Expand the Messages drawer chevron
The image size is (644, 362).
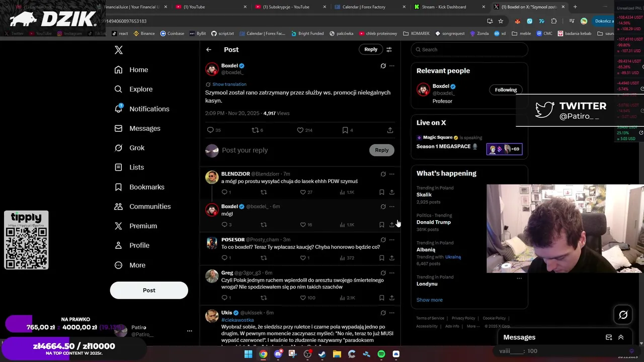pyautogui.click(x=621, y=337)
